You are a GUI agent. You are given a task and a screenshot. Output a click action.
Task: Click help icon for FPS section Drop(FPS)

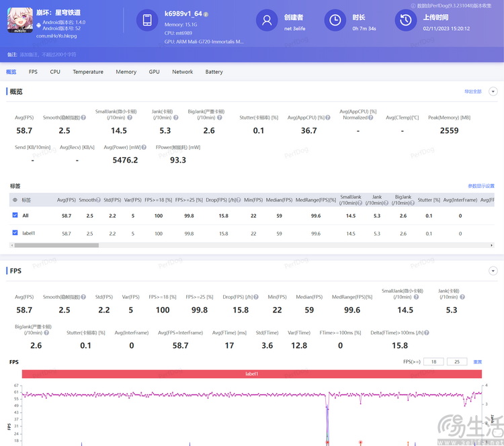256,297
